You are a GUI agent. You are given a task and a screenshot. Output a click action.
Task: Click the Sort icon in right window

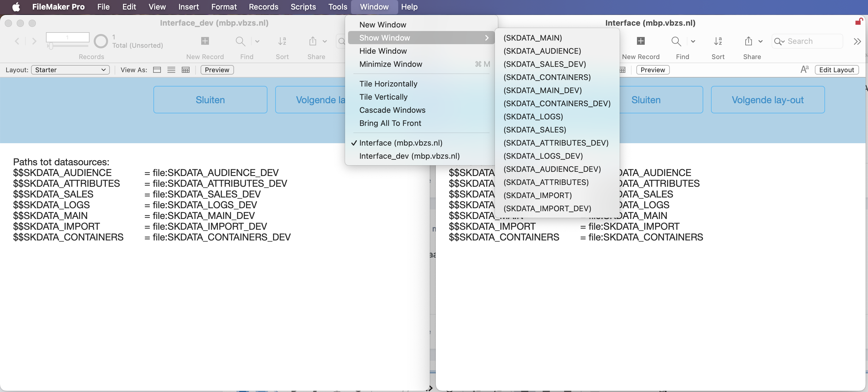[718, 41]
